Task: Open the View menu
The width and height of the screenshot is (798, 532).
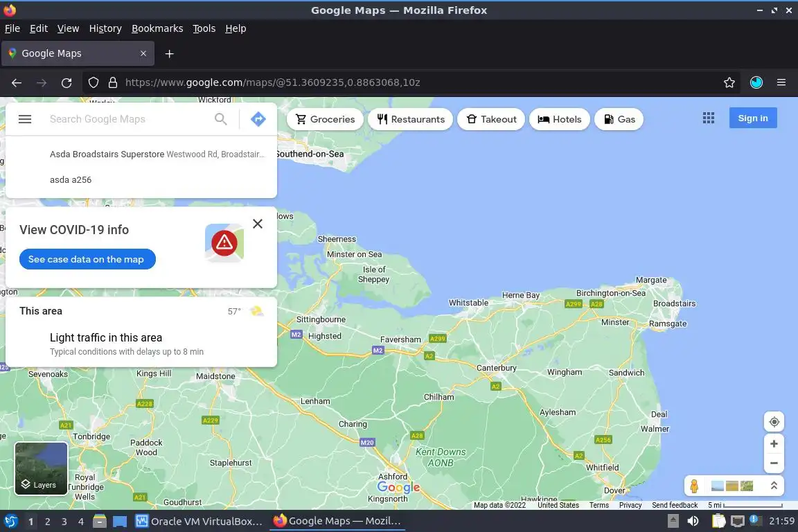Action: (68, 28)
